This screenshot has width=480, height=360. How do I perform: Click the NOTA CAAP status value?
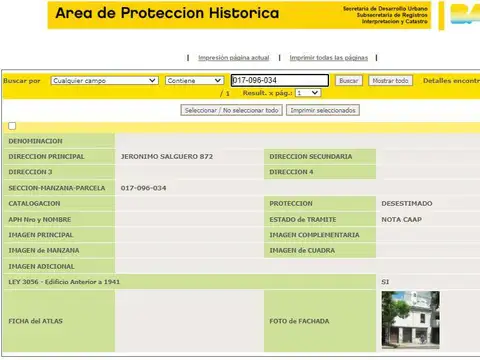[x=401, y=219]
